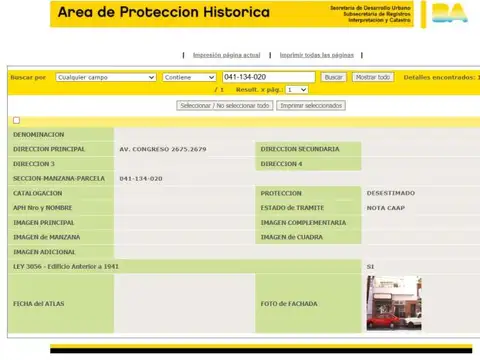Click the 'CATALOGACION' label
Viewport: 480px width, 360px height.
point(38,193)
